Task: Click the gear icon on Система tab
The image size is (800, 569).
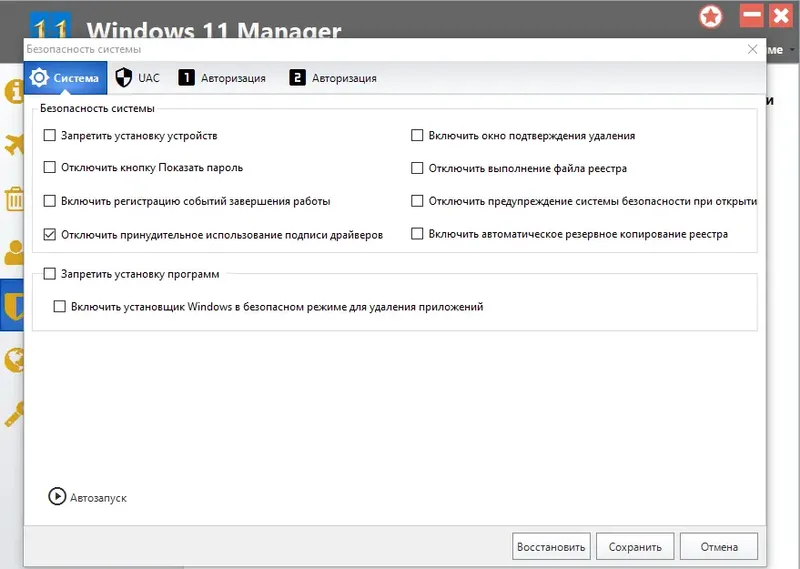Action: pyautogui.click(x=39, y=78)
